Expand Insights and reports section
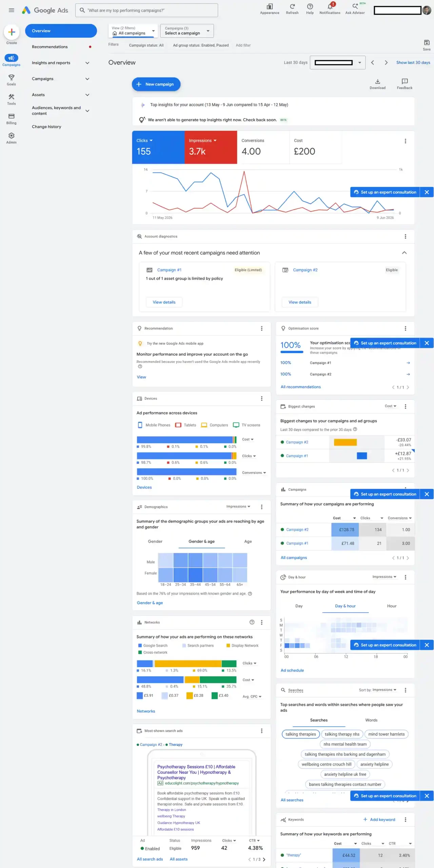434x868 pixels. (87, 63)
